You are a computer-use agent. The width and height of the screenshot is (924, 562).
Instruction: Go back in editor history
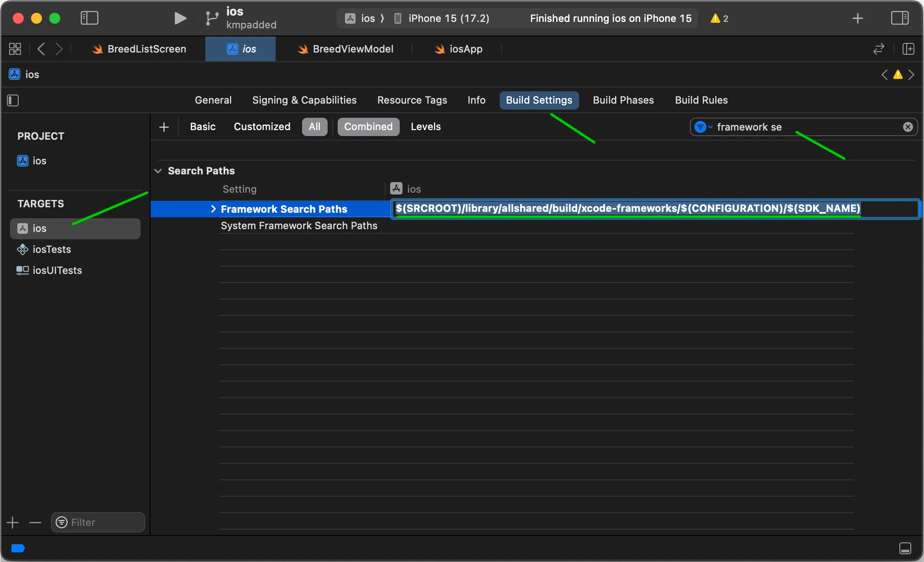pyautogui.click(x=41, y=49)
